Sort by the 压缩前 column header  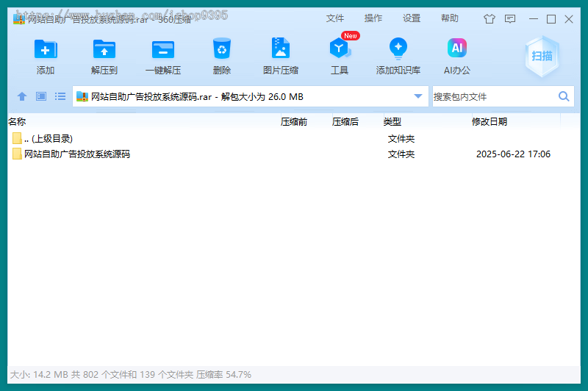(294, 121)
